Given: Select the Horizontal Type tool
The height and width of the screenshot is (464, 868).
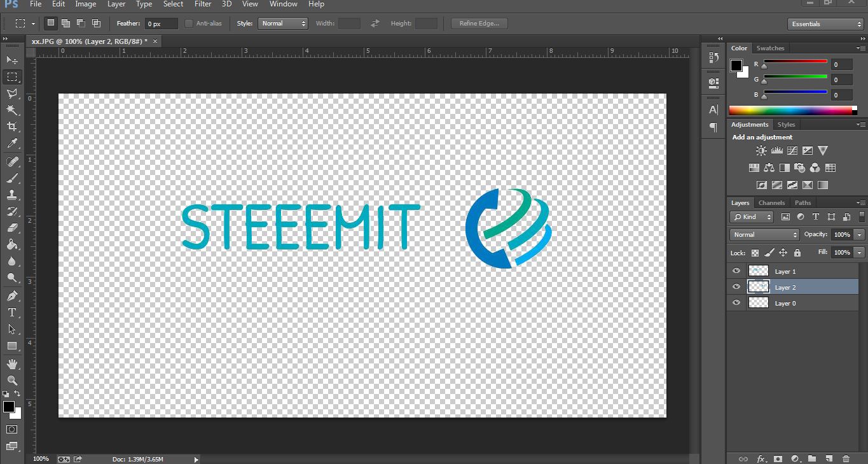Looking at the screenshot, I should [x=11, y=313].
